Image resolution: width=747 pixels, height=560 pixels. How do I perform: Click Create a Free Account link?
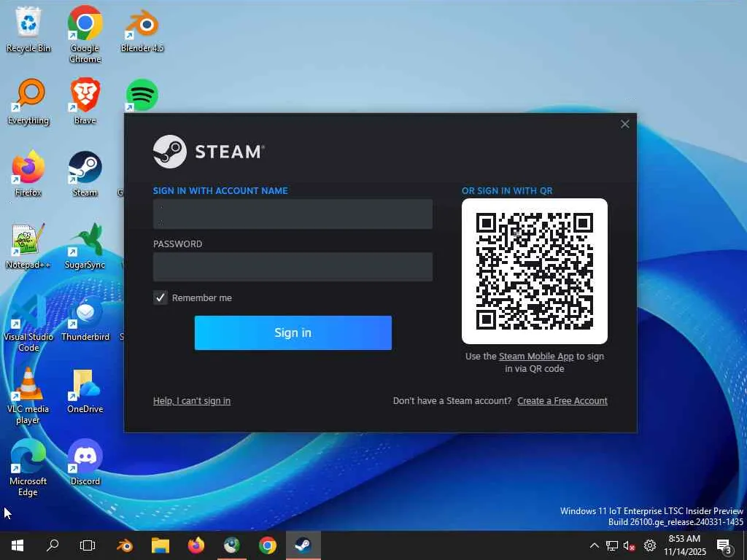point(562,401)
